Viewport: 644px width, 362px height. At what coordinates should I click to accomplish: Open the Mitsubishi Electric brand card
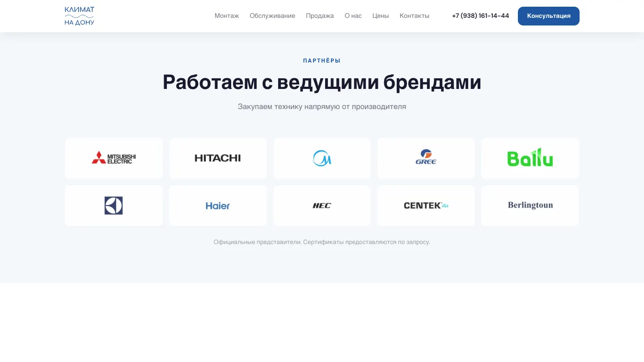[x=114, y=158]
